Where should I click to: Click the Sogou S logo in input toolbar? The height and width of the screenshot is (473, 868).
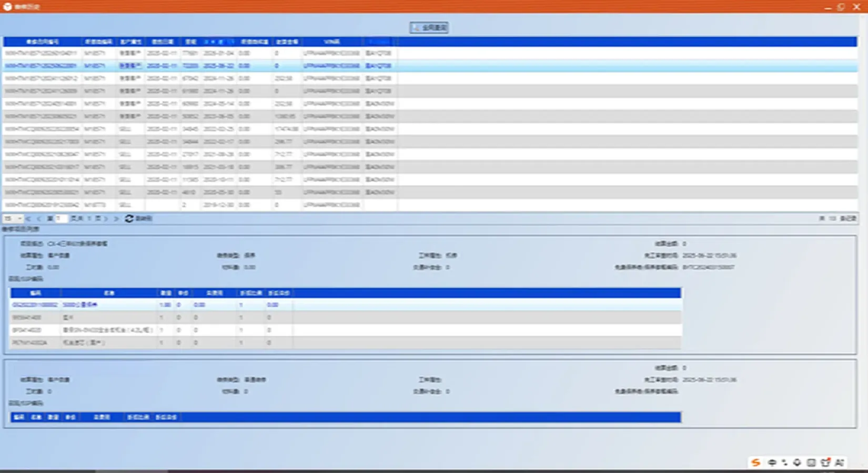tap(756, 462)
